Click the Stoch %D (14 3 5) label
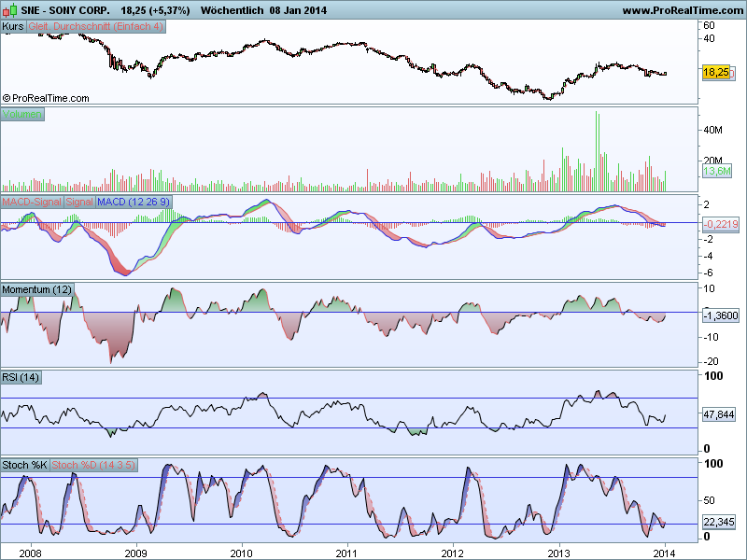747x560 pixels. (93, 465)
